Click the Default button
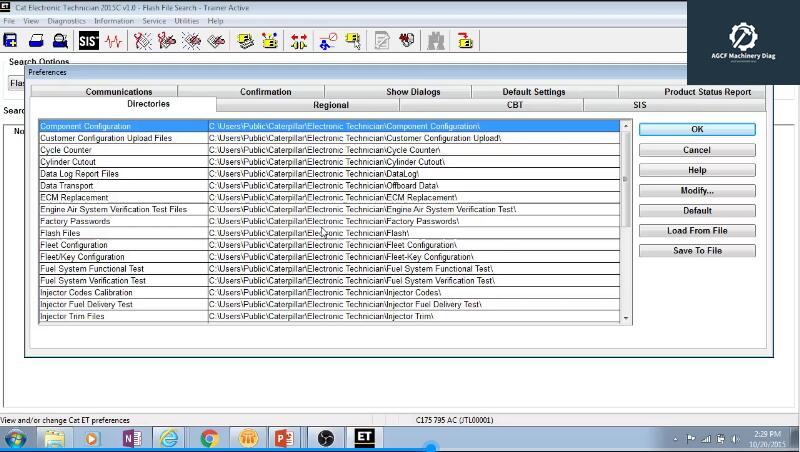The height and width of the screenshot is (452, 800). coord(697,211)
